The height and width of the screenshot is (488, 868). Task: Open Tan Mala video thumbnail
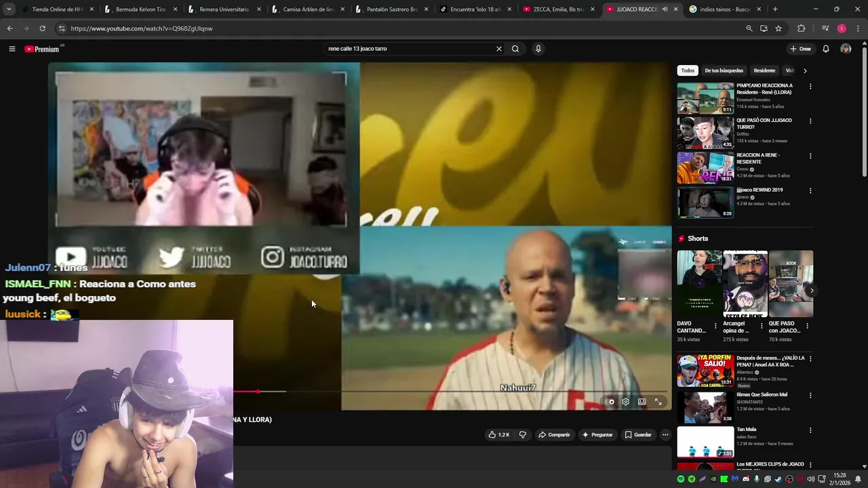coord(705,442)
